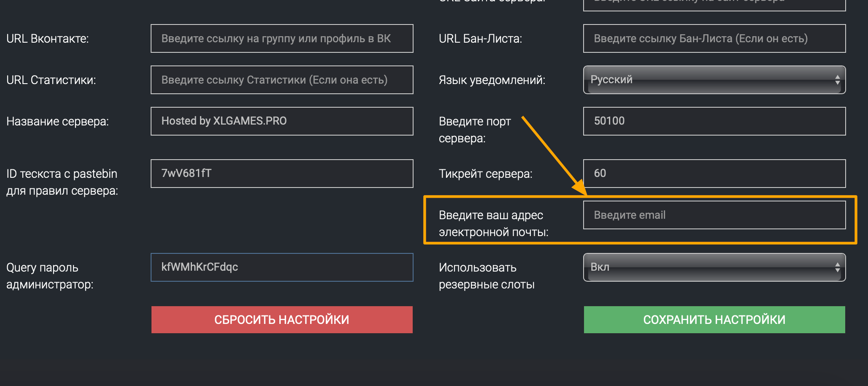The height and width of the screenshot is (386, 868).
Task: Select the URL Статистики input field
Action: (281, 80)
